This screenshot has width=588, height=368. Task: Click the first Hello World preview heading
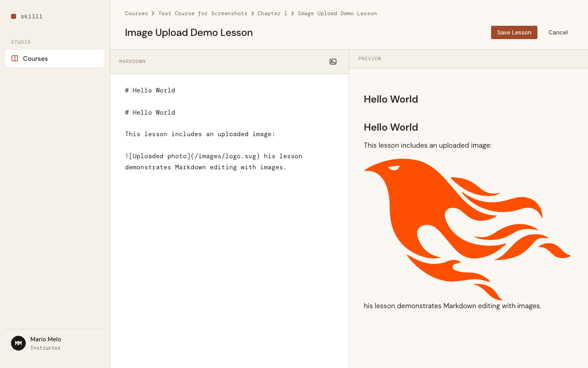point(391,99)
